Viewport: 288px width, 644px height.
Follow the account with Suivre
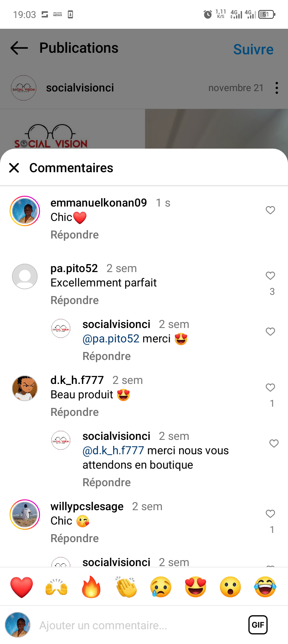click(x=253, y=50)
